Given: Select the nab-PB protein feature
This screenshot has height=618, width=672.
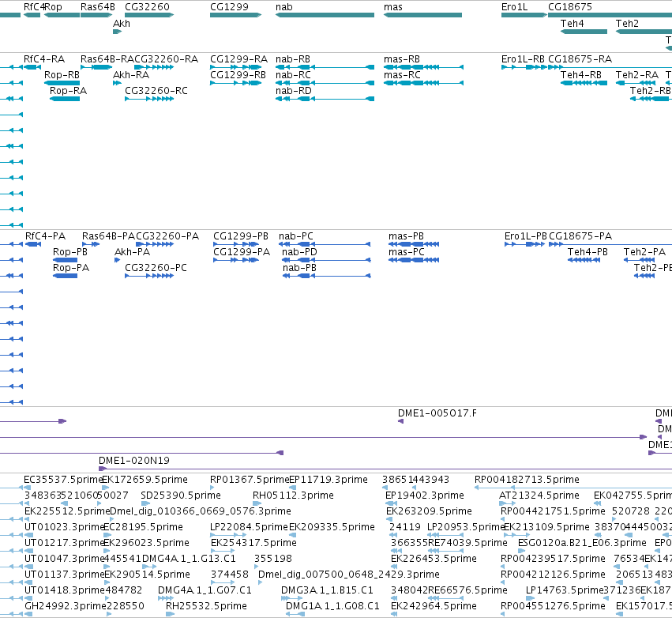Looking at the screenshot, I should pyautogui.click(x=327, y=276).
